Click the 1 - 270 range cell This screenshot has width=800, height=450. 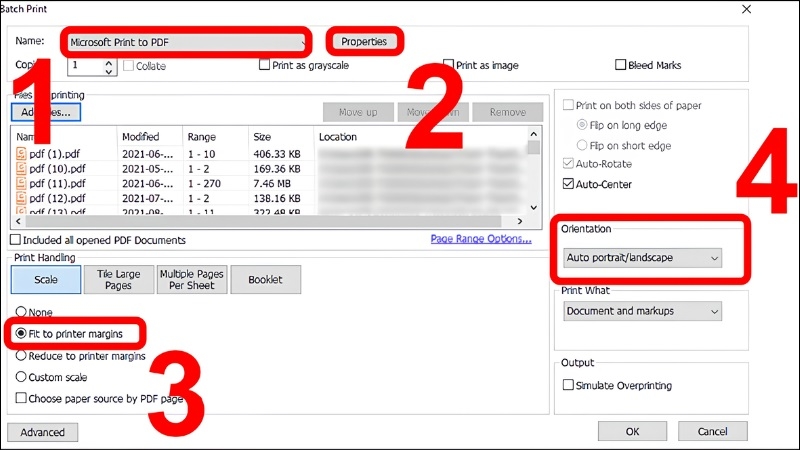tap(204, 183)
